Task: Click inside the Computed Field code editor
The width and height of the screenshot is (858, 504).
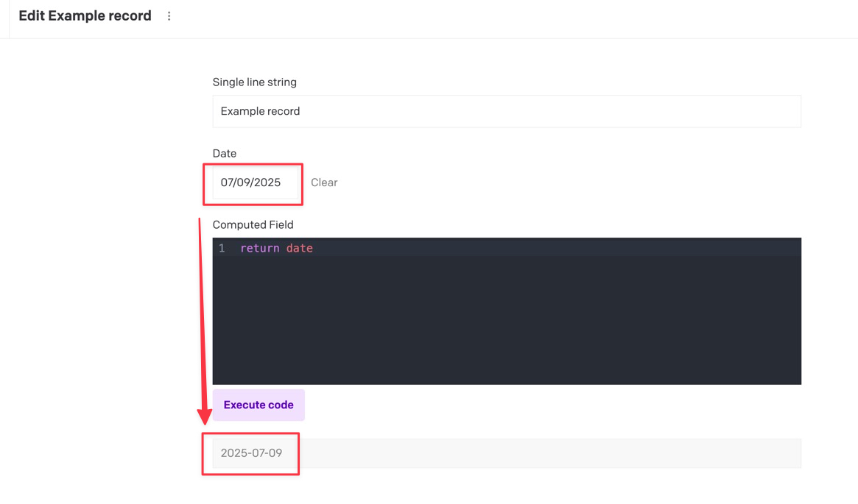Action: click(x=507, y=311)
